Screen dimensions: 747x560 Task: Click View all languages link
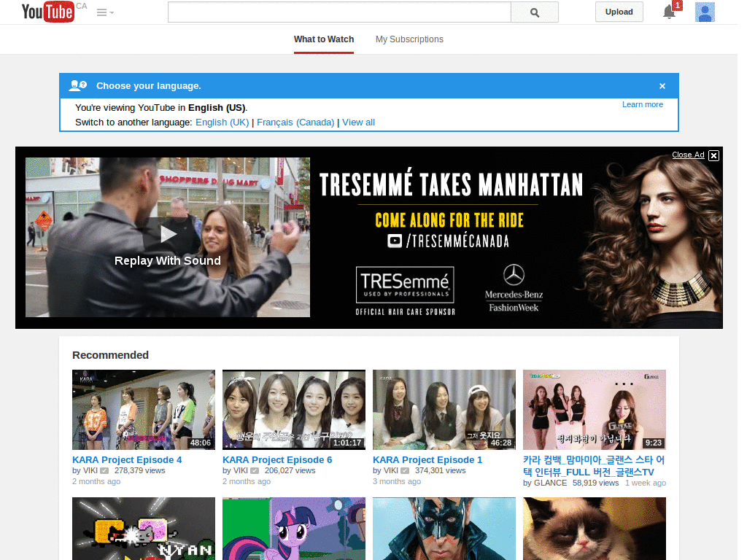click(x=358, y=122)
